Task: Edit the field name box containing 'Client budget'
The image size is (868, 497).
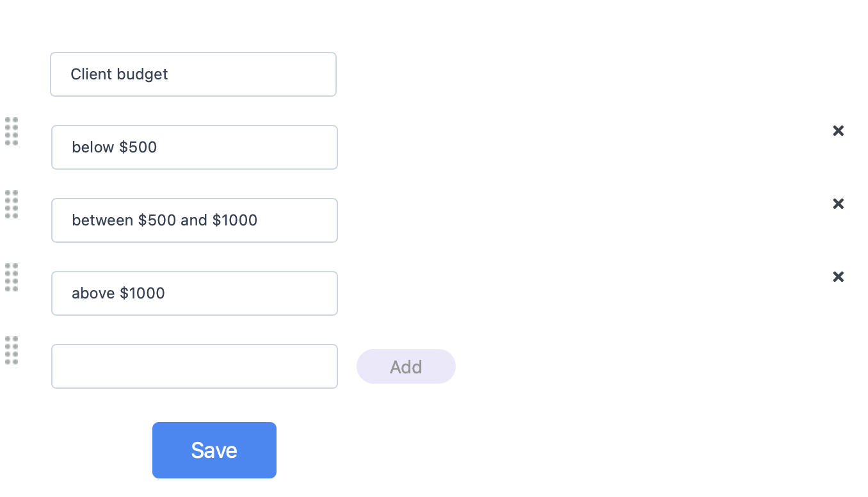Action: click(x=193, y=74)
